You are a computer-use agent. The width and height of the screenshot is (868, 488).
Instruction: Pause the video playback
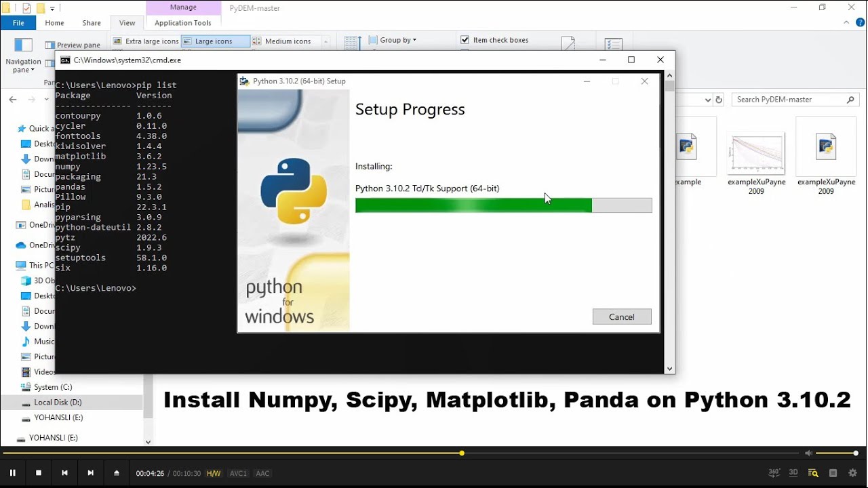pos(12,473)
